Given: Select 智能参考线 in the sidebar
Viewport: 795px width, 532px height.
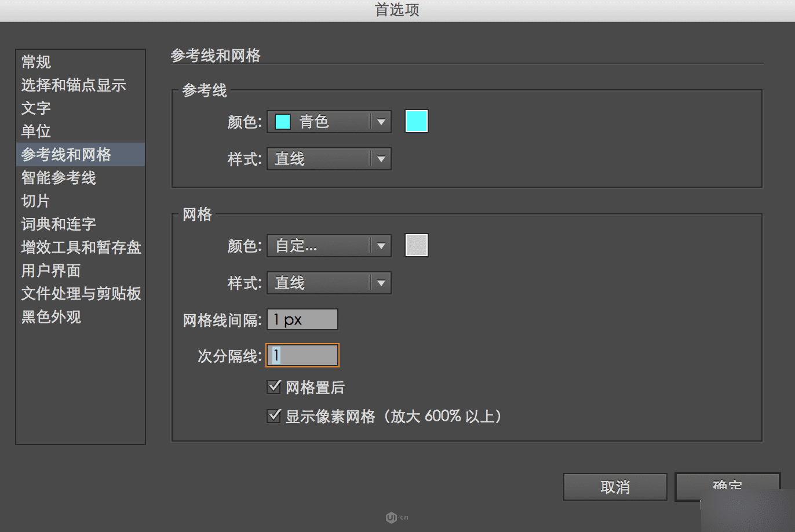Looking at the screenshot, I should point(59,178).
